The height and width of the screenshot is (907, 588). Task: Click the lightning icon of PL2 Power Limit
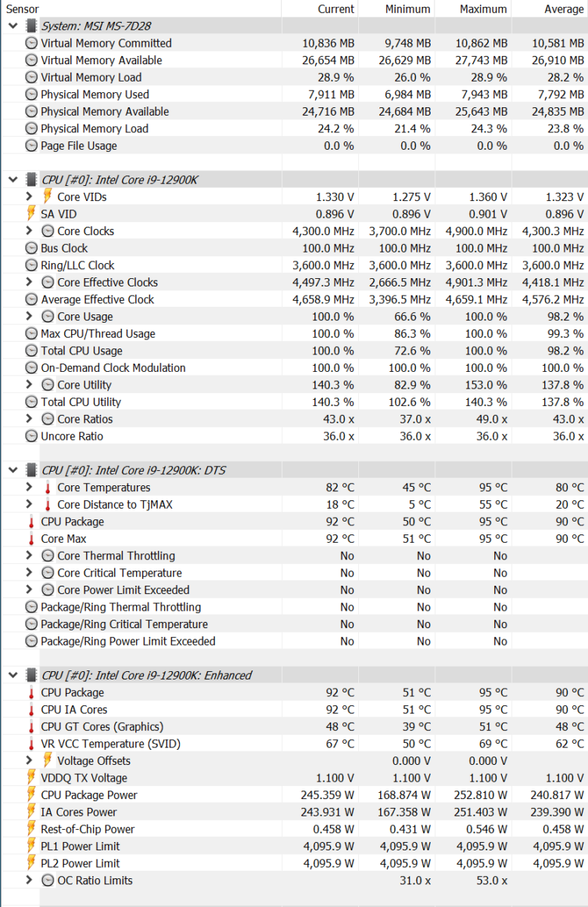point(31,863)
